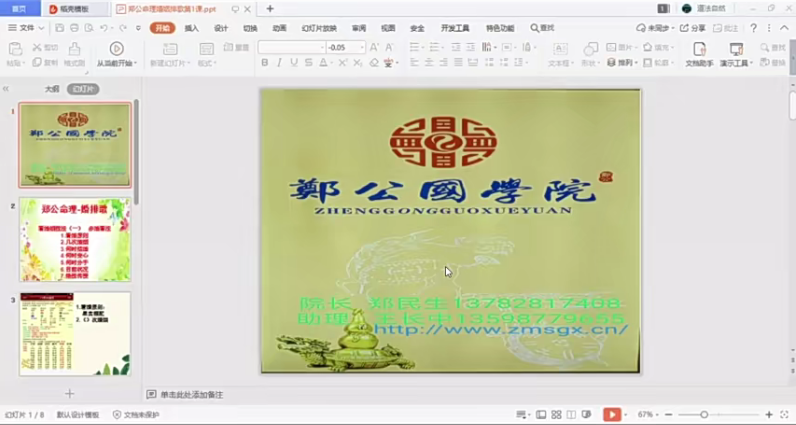Click the add notes field (单击此处添加备注)
The image size is (796, 425).
coord(191,395)
